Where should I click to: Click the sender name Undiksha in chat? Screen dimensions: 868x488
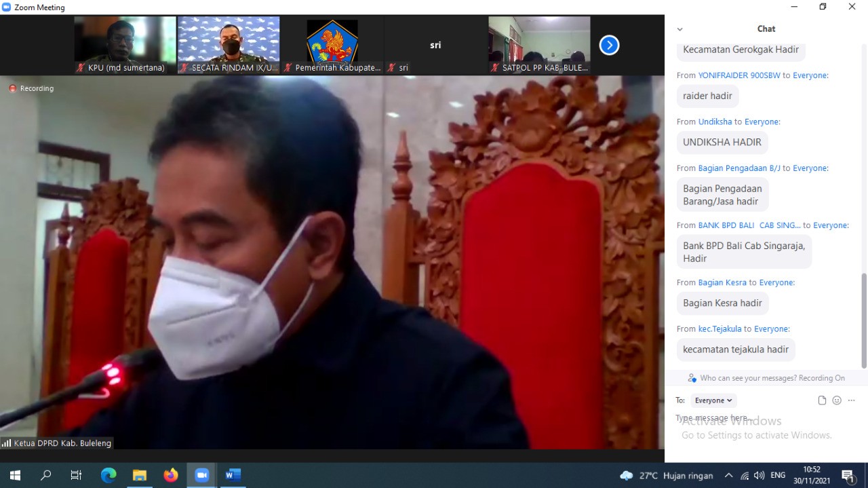tap(715, 121)
